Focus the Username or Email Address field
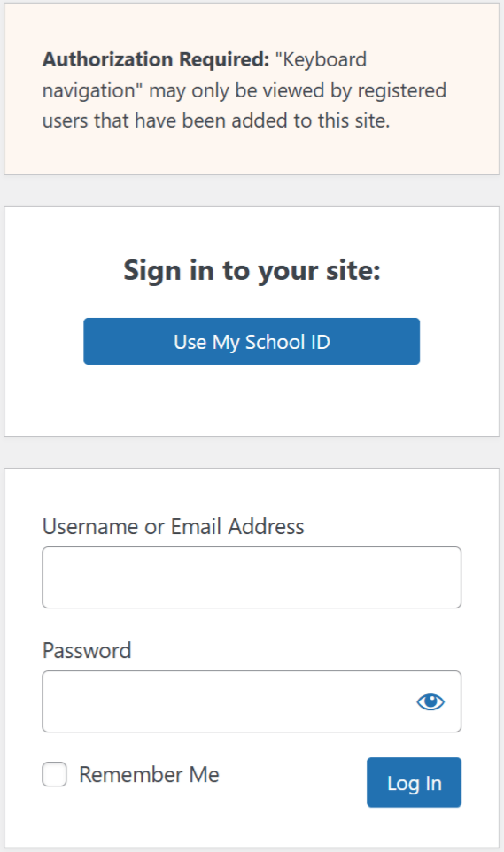 click(252, 577)
